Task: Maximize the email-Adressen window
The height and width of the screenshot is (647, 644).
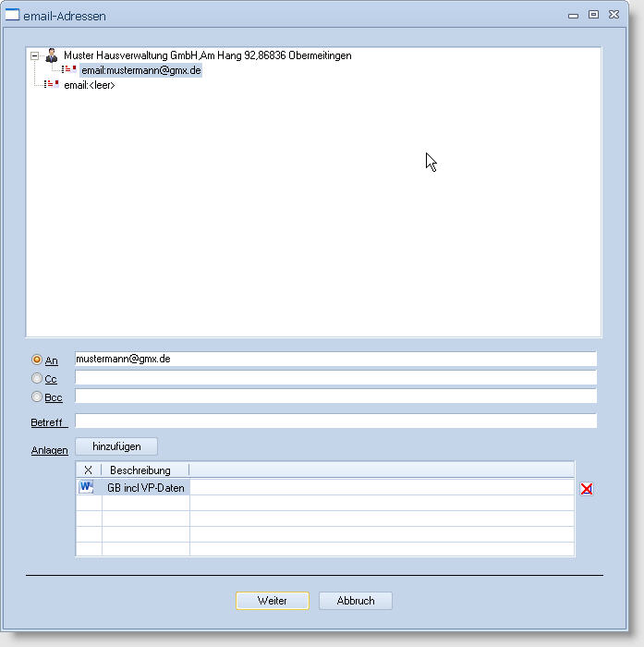Action: click(x=594, y=15)
